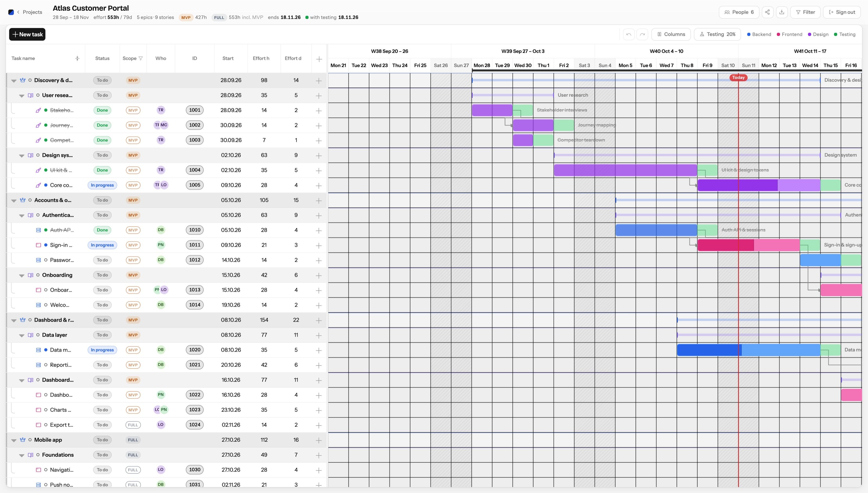Click the plus icon on Mobile app row

[x=319, y=440]
